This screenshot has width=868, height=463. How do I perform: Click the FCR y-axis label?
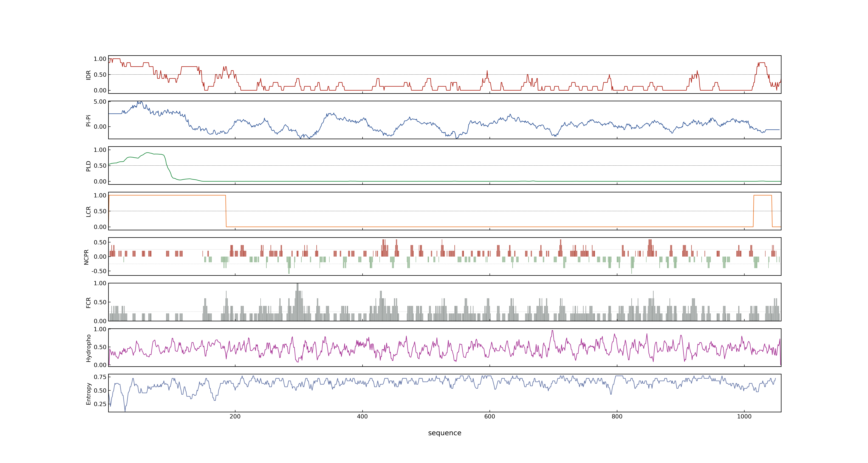point(88,302)
